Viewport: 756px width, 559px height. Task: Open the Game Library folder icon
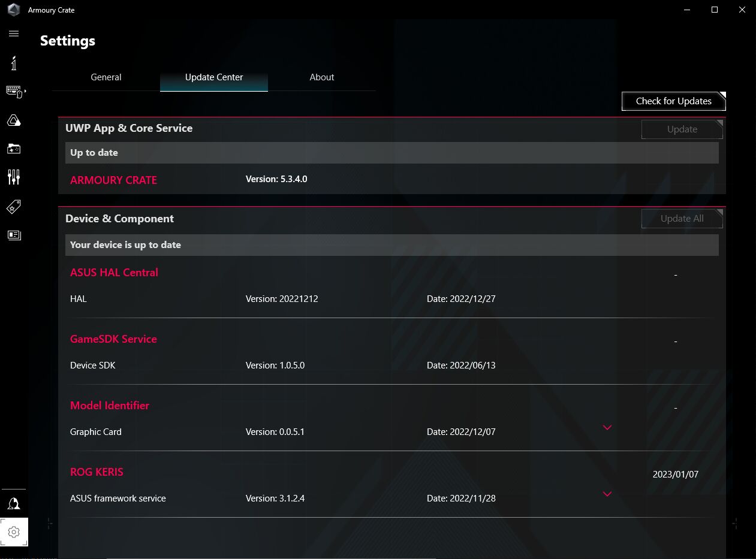[14, 149]
